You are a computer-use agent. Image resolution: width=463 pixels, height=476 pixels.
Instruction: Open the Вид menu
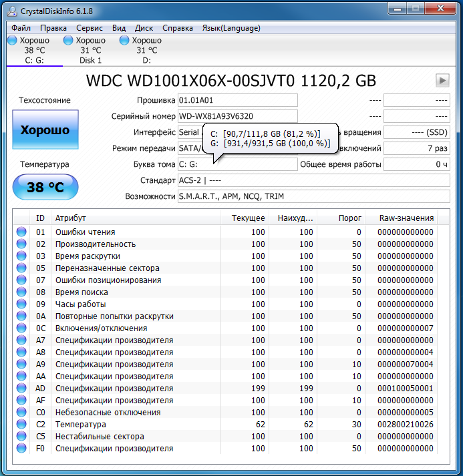coord(119,28)
